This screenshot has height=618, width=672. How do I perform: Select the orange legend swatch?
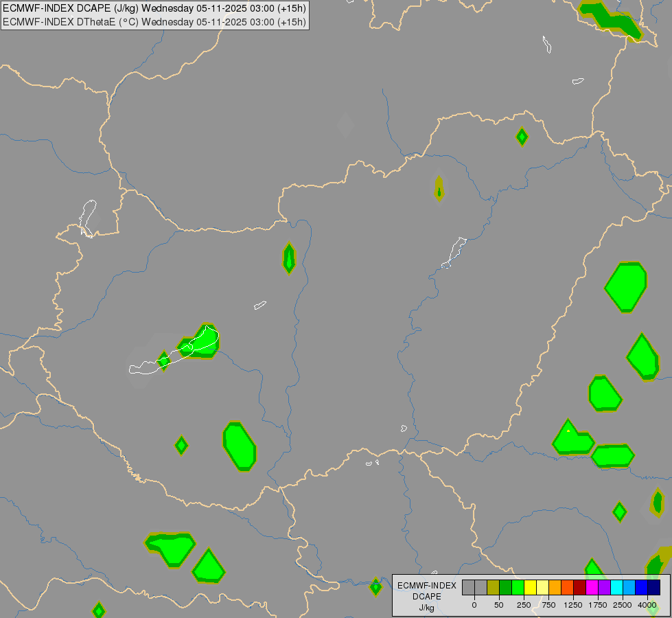555,587
